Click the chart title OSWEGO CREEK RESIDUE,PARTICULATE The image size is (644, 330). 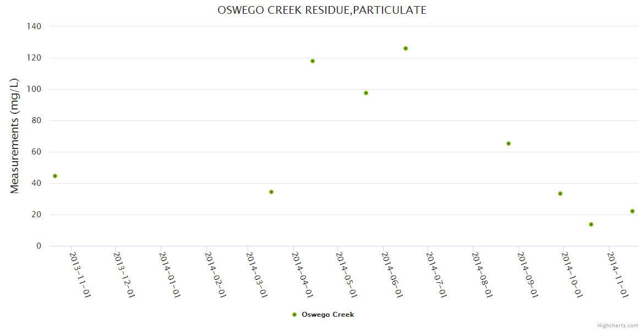click(x=322, y=10)
